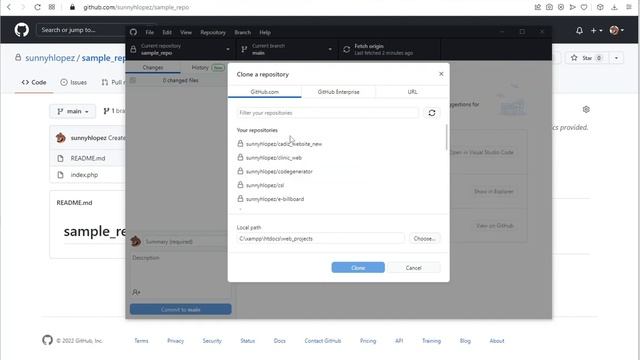Open the Branch menu in GitHub Desktop

point(242,32)
